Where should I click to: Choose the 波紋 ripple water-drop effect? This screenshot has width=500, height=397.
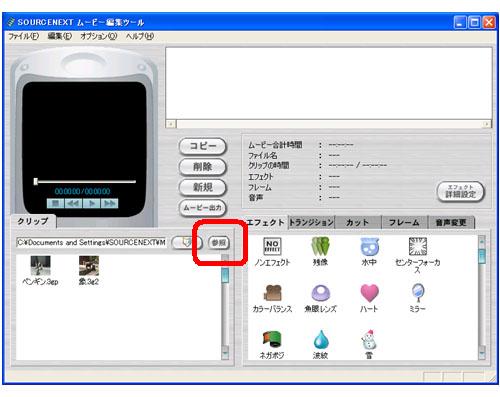click(x=321, y=340)
